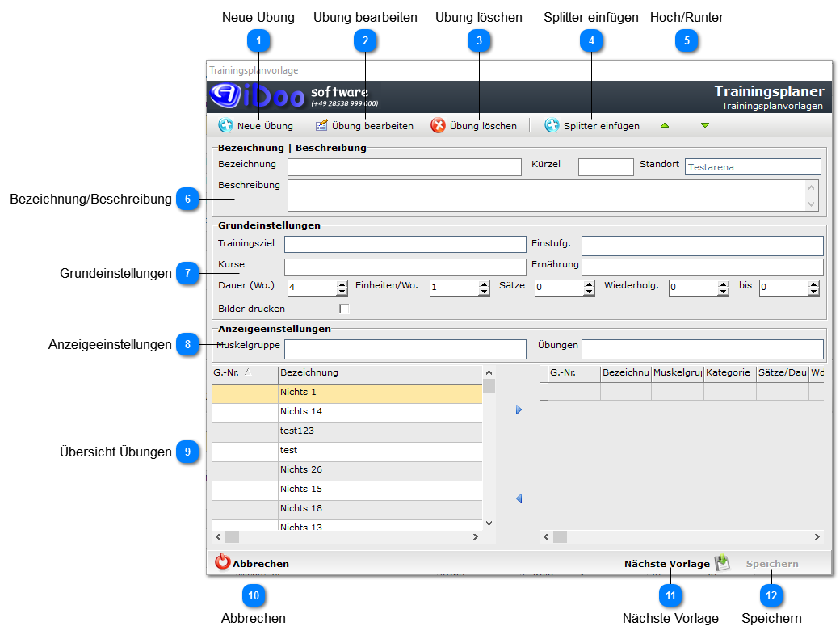Move exercise down with green down arrow
Image resolution: width=840 pixels, height=639 pixels.
705,125
